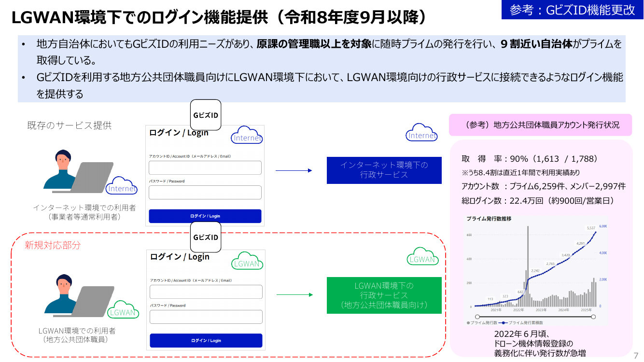Screen dimensions: 644x362
Task: Click the lower GビズID badge in the dashed area
Action: (206, 237)
